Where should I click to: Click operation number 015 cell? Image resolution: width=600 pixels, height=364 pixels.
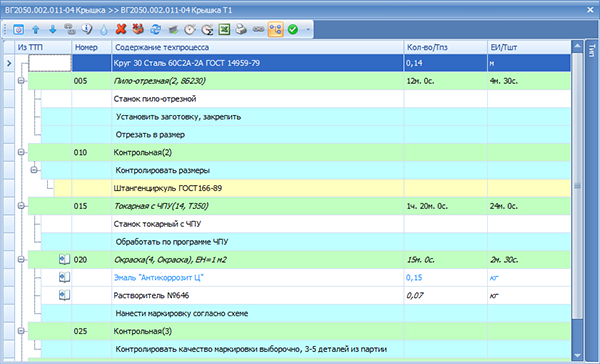click(x=91, y=206)
